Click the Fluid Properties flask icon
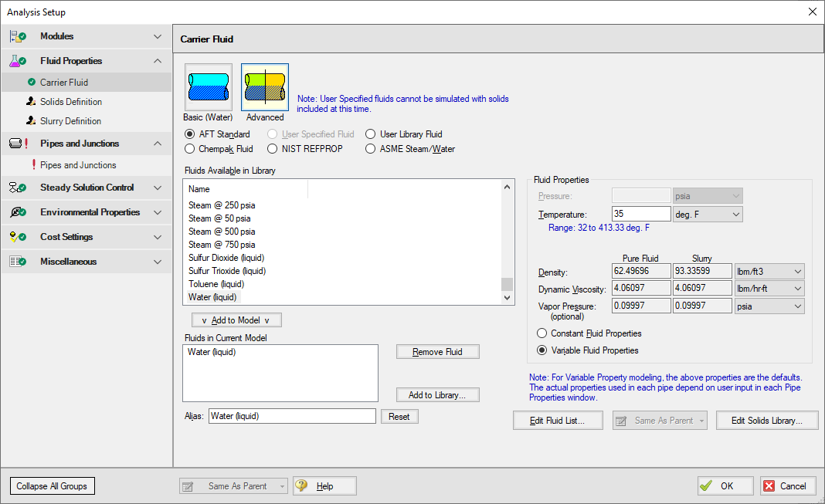 pyautogui.click(x=17, y=60)
